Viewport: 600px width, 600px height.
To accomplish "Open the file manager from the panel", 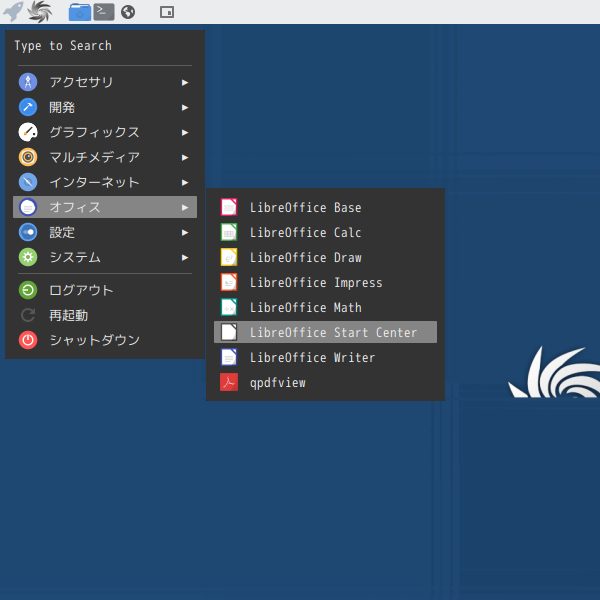I will tap(79, 12).
